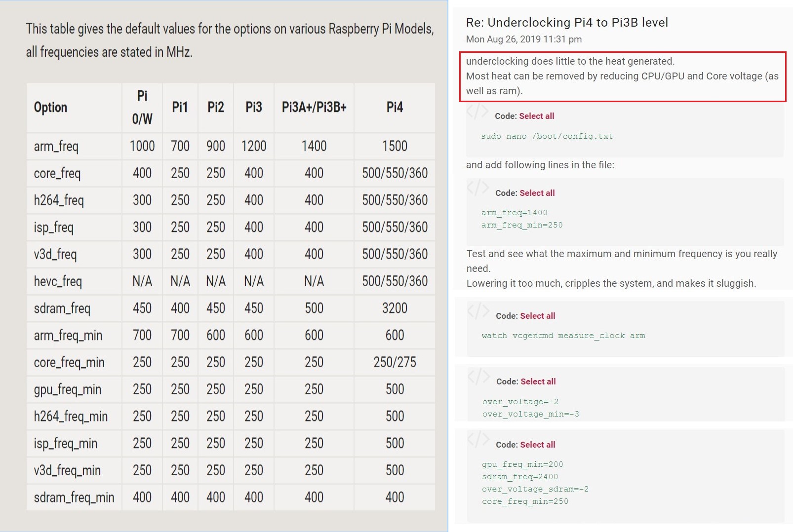
Task: Click the code icon for watch vcgencmd block
Action: tap(478, 311)
